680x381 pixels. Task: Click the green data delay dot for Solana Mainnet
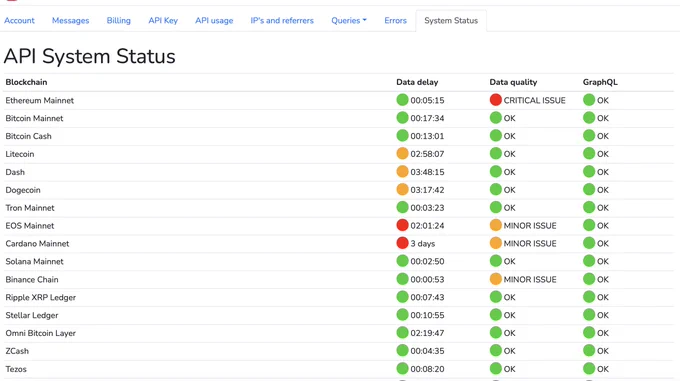pos(402,261)
